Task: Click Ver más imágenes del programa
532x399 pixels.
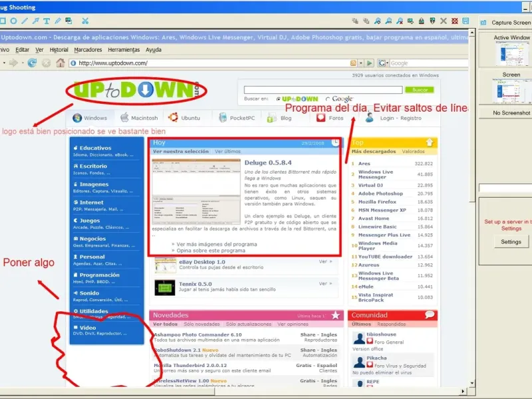Action: tap(217, 244)
